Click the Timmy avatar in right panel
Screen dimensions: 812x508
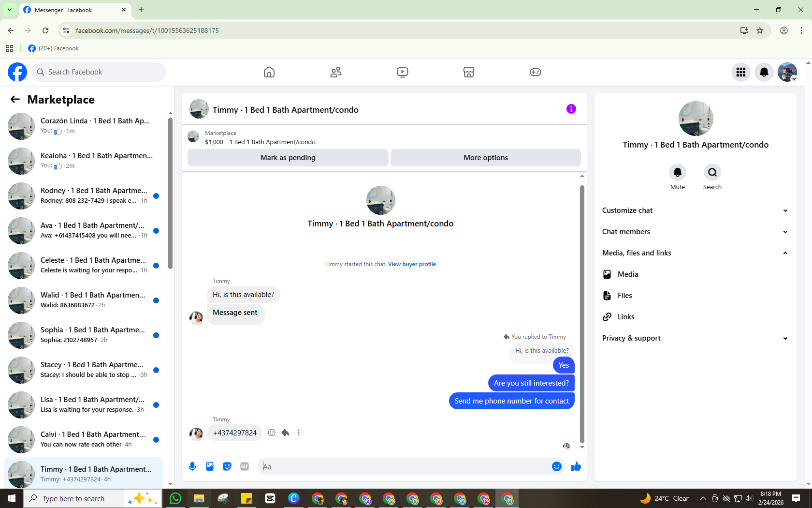pyautogui.click(x=696, y=119)
